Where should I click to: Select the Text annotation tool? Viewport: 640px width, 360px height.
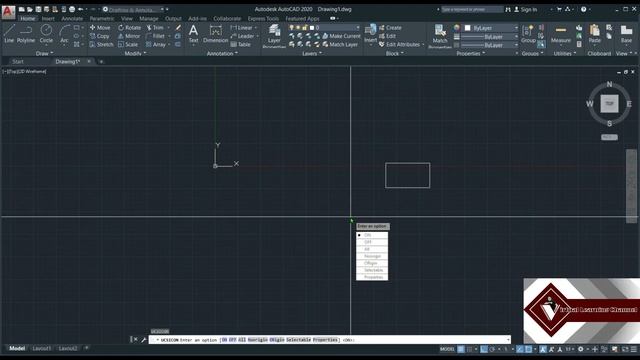193,33
